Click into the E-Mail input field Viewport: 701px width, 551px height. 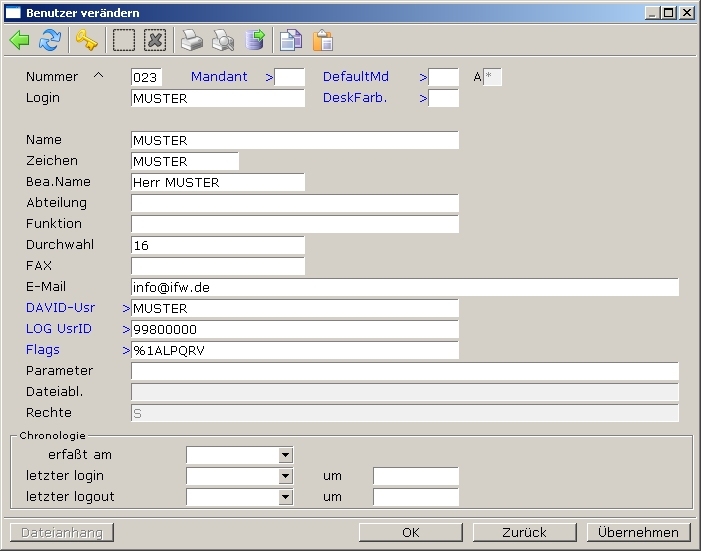click(404, 287)
